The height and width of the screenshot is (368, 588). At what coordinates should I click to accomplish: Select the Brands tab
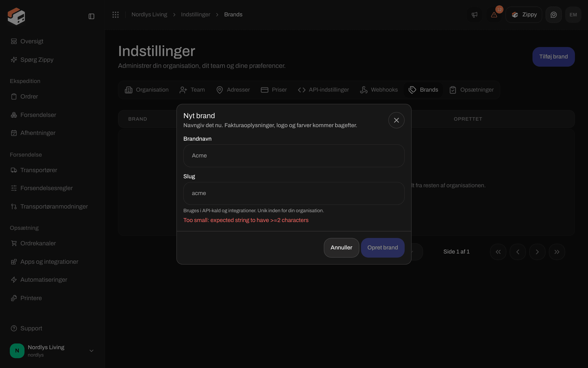coord(423,90)
